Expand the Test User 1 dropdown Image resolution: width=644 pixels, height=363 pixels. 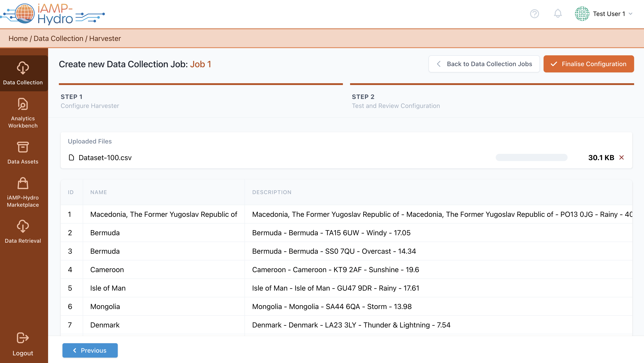pyautogui.click(x=630, y=14)
